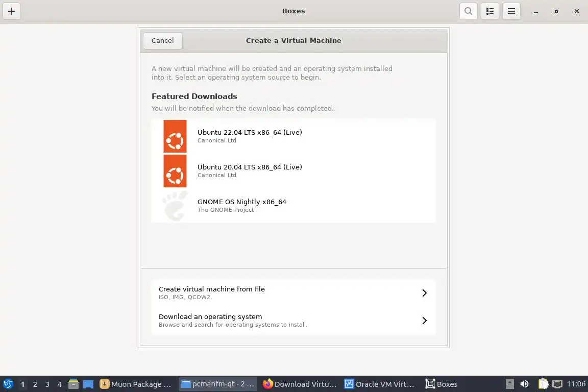Switch to workspace 1
This screenshot has width=588, height=392.
22,384
